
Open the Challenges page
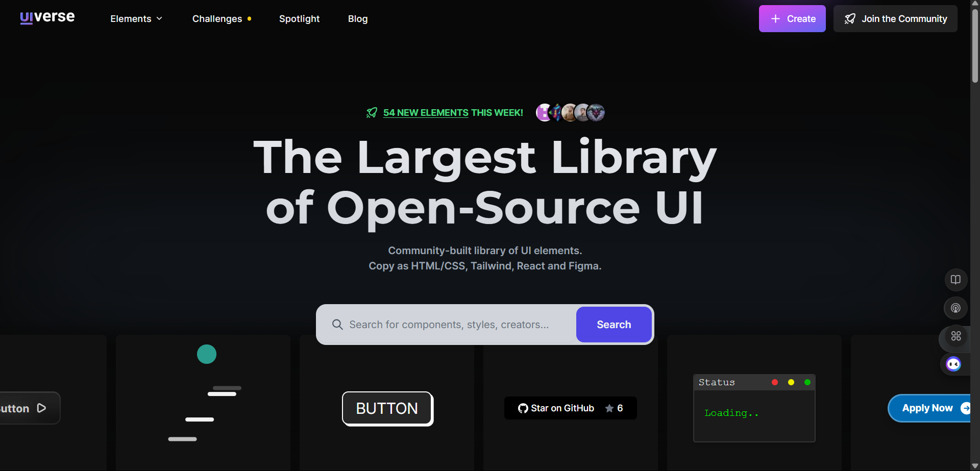tap(217, 19)
